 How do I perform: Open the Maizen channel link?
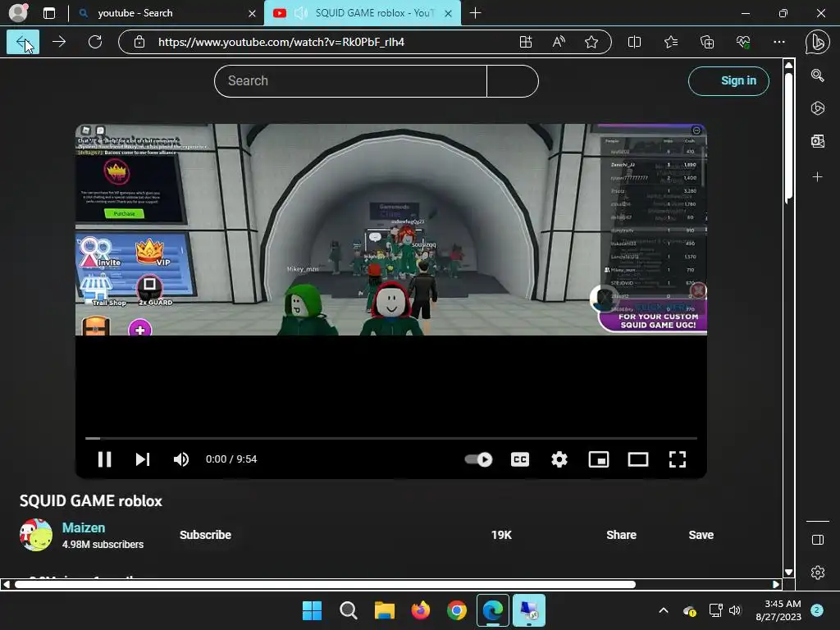84,527
